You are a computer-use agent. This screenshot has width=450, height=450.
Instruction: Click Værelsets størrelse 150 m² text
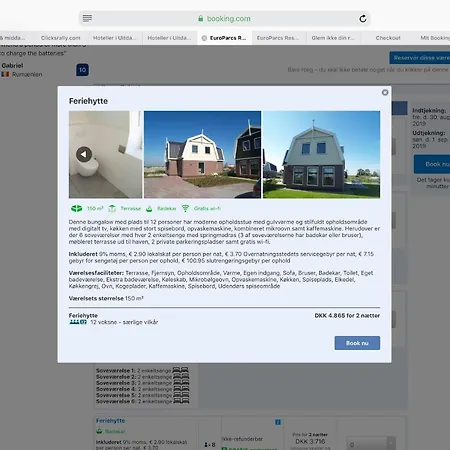106,298
